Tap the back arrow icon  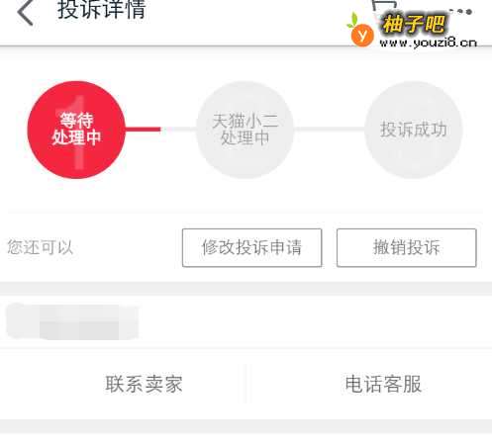coord(25,13)
